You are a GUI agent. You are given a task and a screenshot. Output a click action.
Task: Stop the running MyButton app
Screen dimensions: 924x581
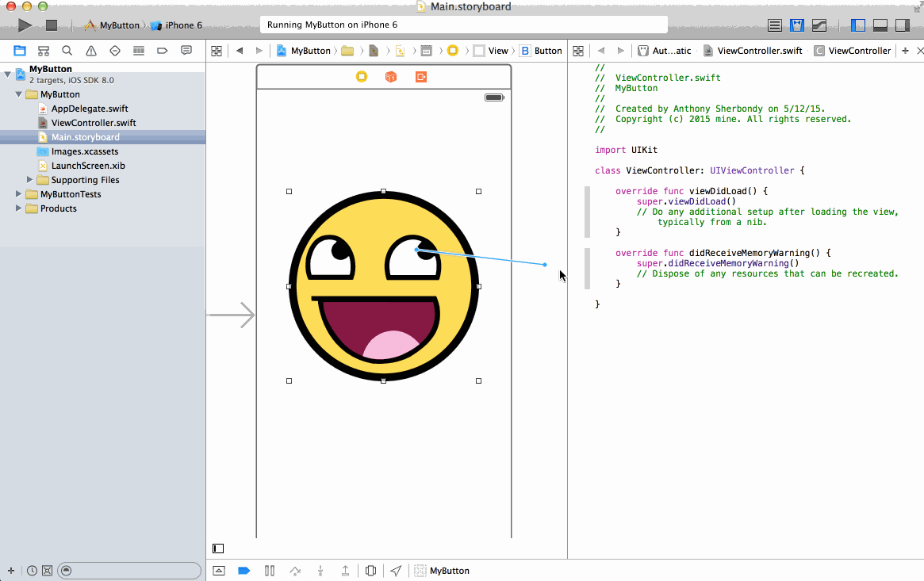click(x=52, y=25)
